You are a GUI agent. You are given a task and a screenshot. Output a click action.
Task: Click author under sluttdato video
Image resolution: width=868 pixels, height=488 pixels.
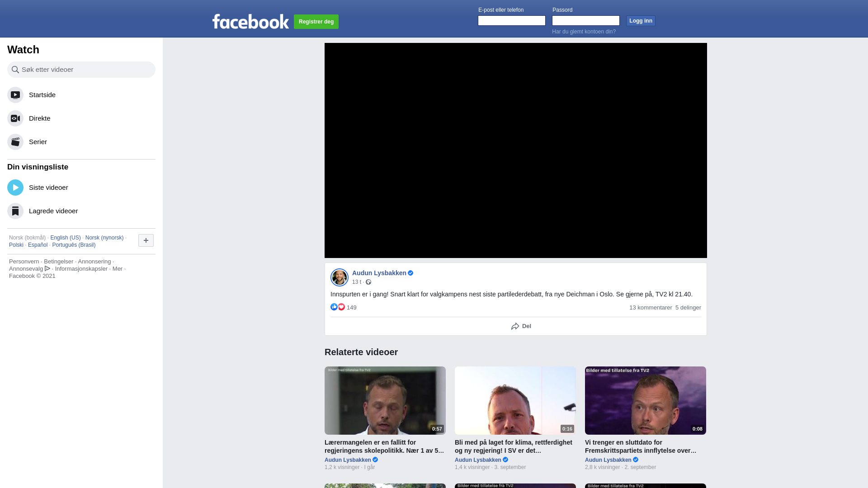tap(608, 460)
